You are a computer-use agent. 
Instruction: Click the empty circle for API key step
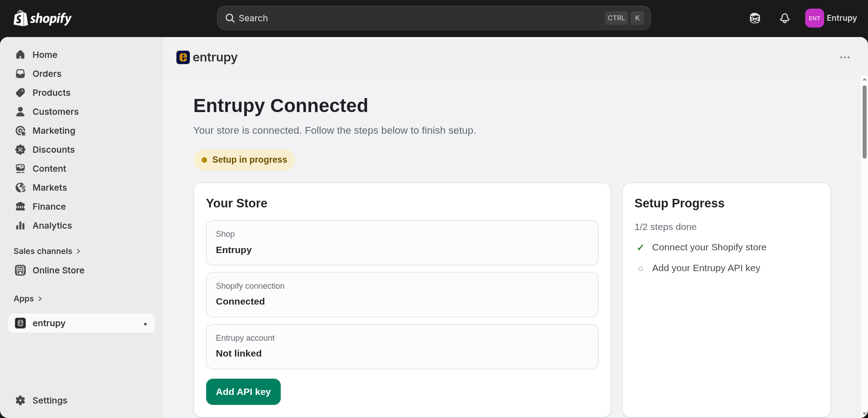point(640,268)
